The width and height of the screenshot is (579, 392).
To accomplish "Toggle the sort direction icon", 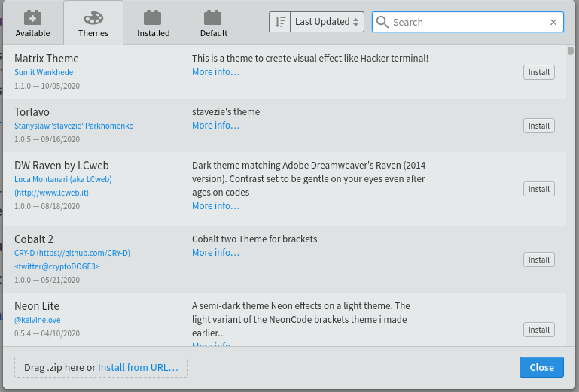I will pos(280,22).
